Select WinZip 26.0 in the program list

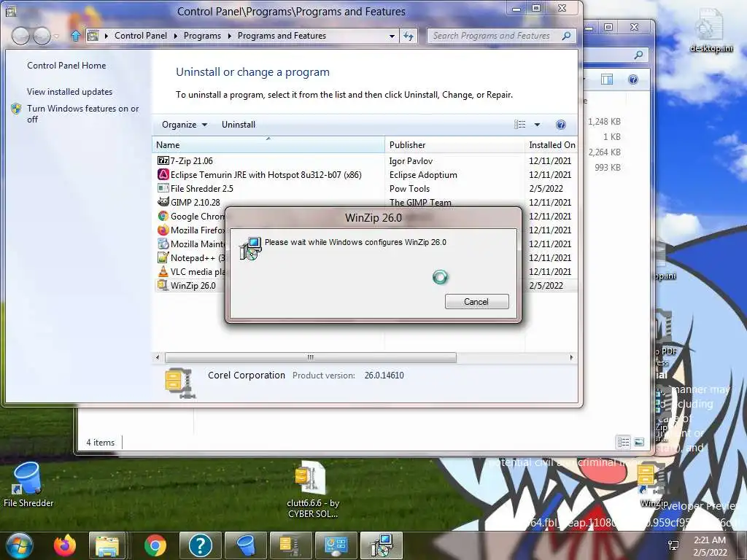point(365,285)
